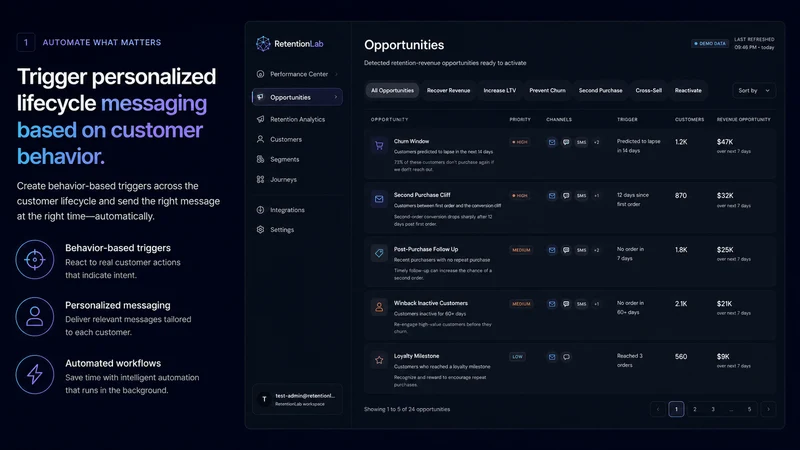Expand Performance Center chevron
This screenshot has height=450, width=800.
point(336,74)
